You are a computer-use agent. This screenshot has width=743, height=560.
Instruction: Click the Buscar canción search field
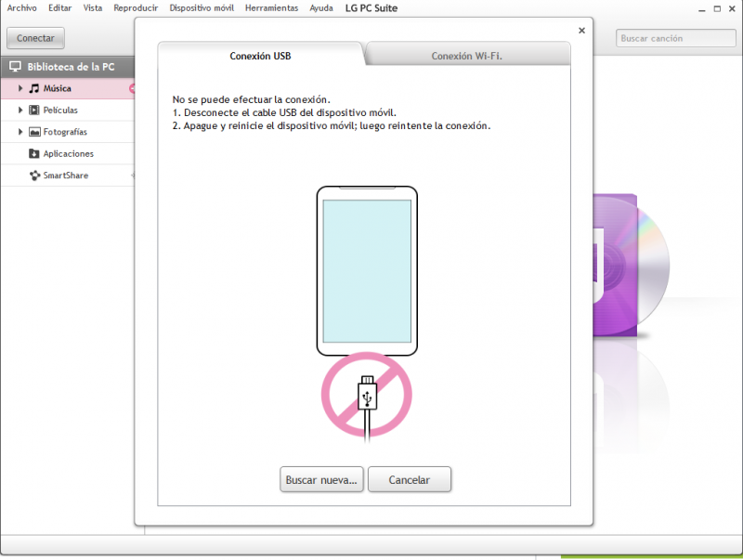point(676,38)
